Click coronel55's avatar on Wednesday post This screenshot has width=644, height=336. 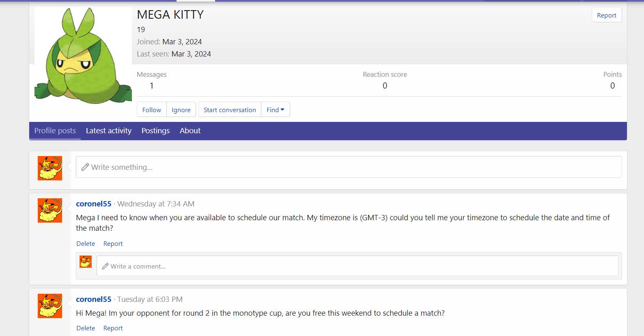tap(50, 210)
